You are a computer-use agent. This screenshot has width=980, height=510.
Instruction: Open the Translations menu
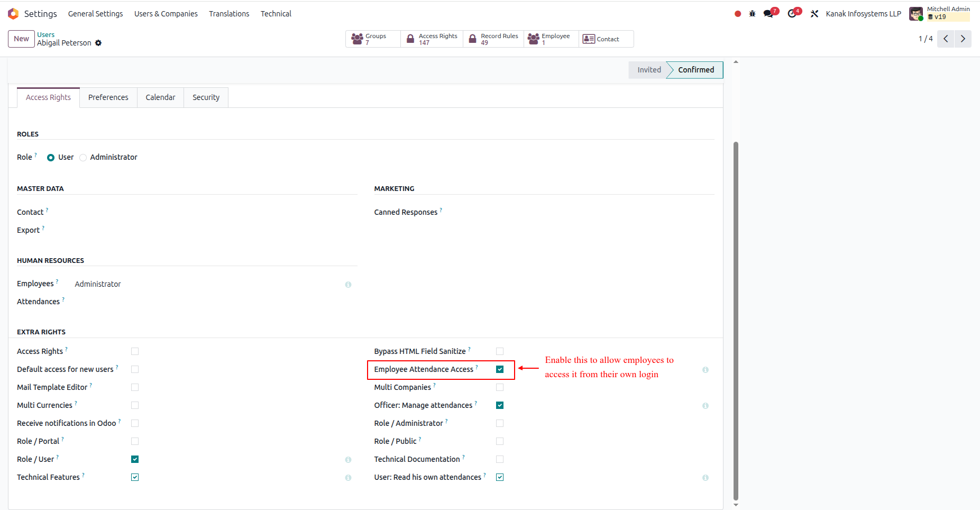click(x=229, y=14)
